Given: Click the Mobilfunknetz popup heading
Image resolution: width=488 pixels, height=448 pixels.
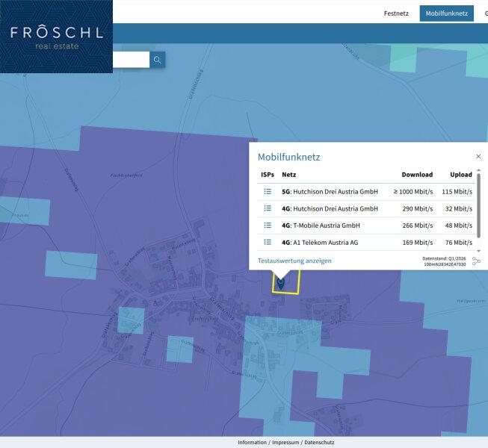Looking at the screenshot, I should [288, 157].
